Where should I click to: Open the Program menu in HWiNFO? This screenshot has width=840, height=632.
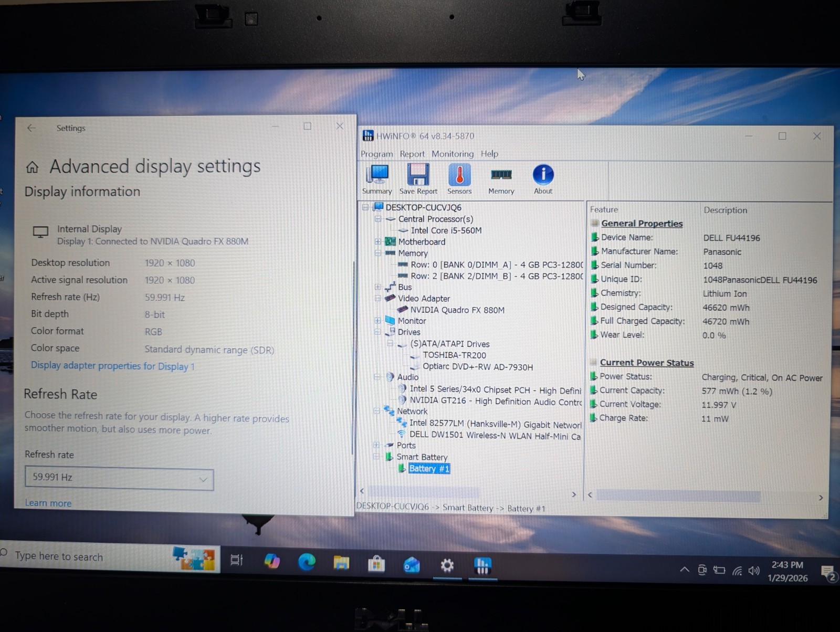(x=376, y=154)
